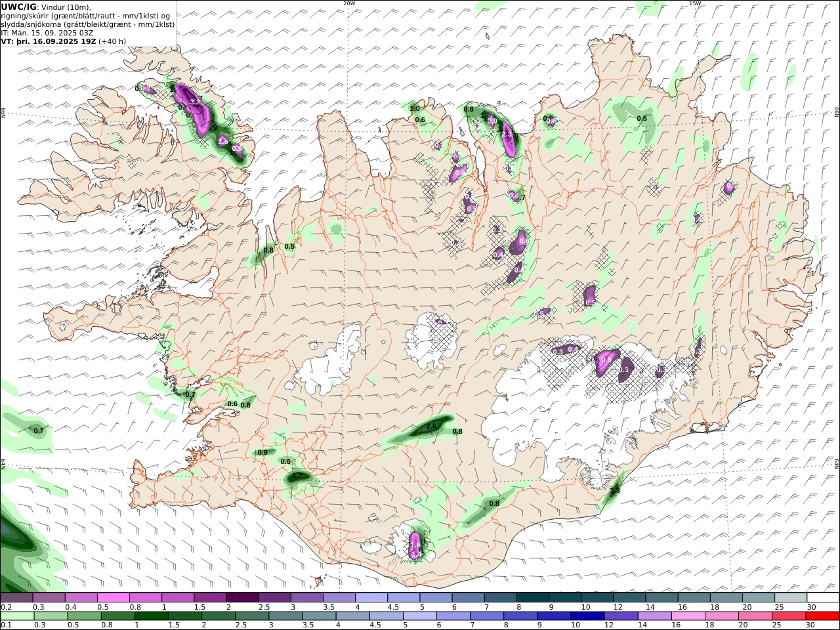Click the 3.2 precipitation value on the map
Screen dimensions: 840x630
pos(195,102)
